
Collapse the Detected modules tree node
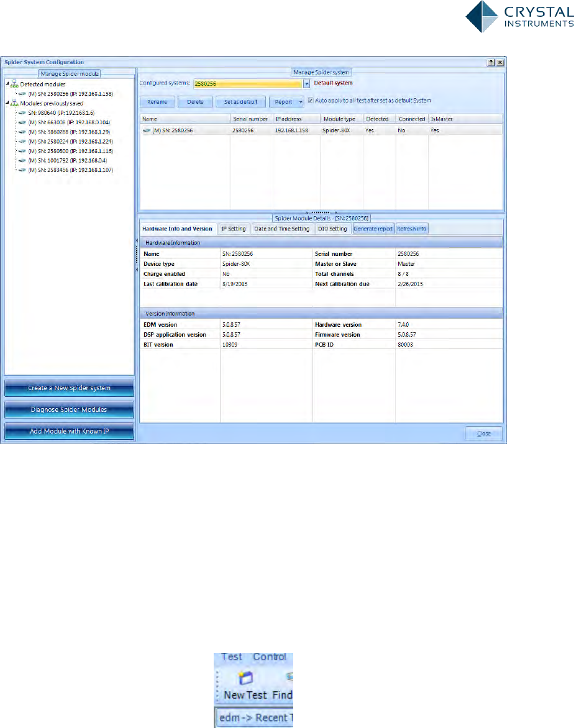[7, 84]
